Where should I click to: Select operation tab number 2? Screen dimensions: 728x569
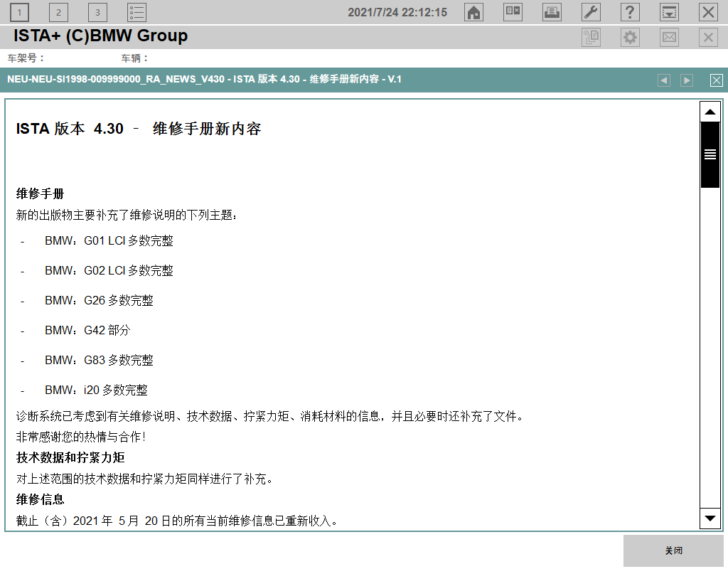[x=58, y=13]
